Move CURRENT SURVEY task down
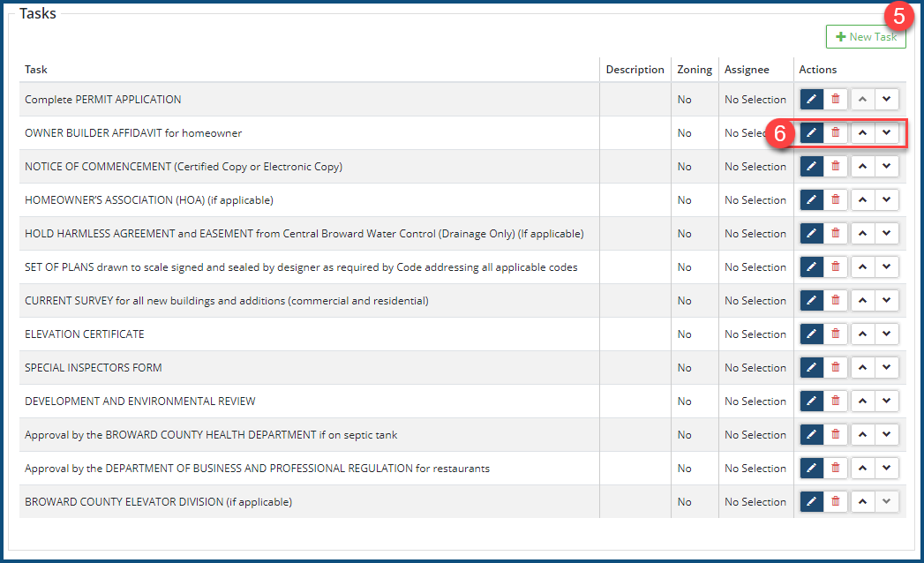 coord(886,301)
